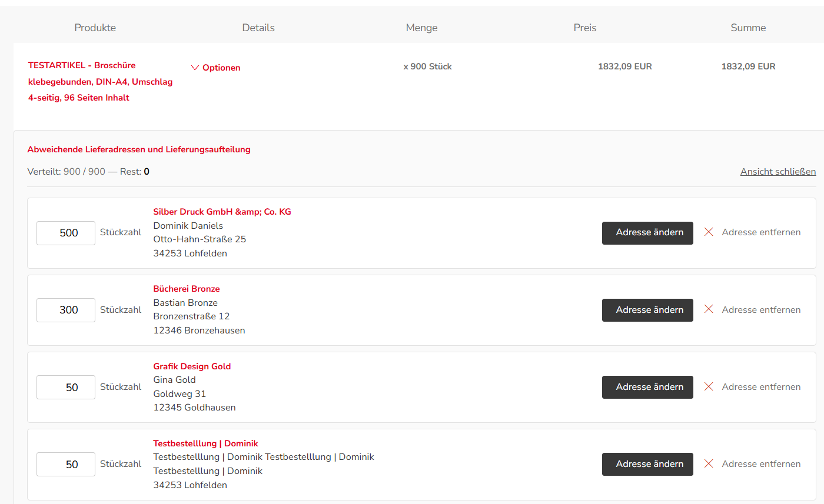Click the red X icon for Silber Druck address
Image resolution: width=824 pixels, height=504 pixels.
click(x=709, y=232)
